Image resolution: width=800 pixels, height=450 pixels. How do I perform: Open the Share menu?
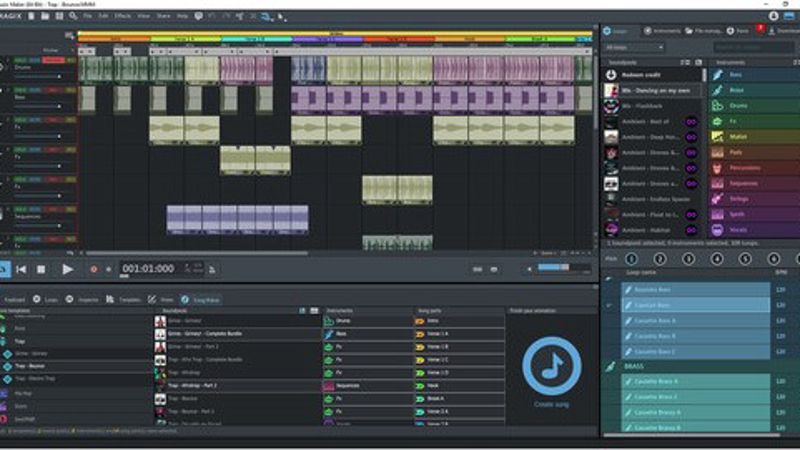(163, 16)
